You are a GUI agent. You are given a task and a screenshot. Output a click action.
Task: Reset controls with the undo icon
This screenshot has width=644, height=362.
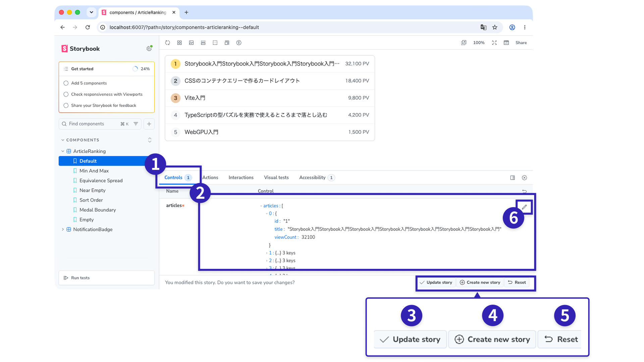click(x=524, y=191)
